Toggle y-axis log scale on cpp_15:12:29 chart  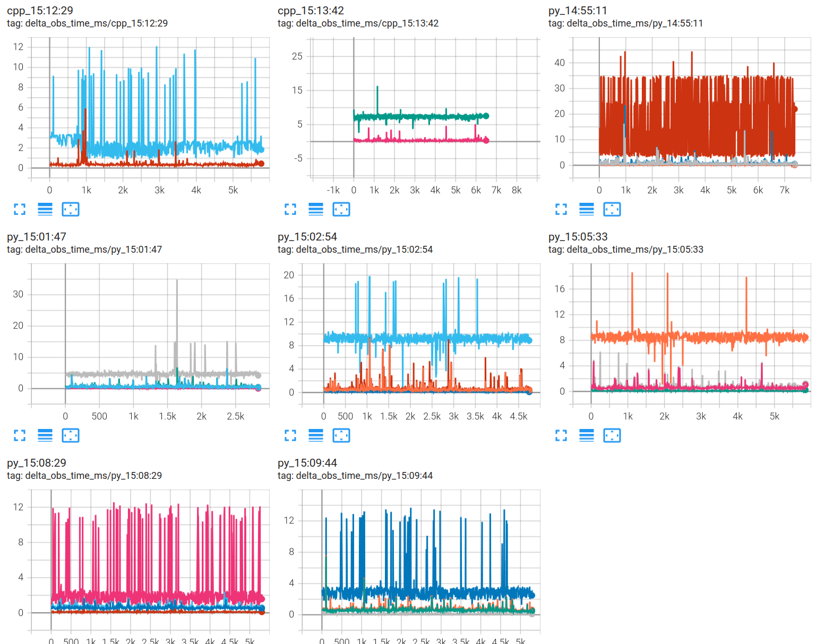(45, 209)
